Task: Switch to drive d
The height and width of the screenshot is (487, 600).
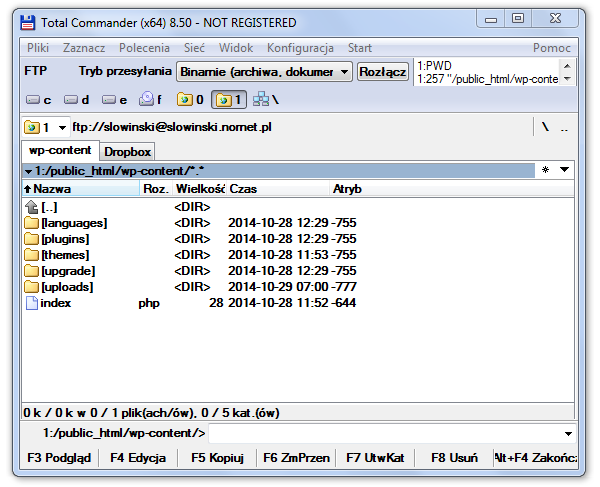Action: click(x=76, y=100)
